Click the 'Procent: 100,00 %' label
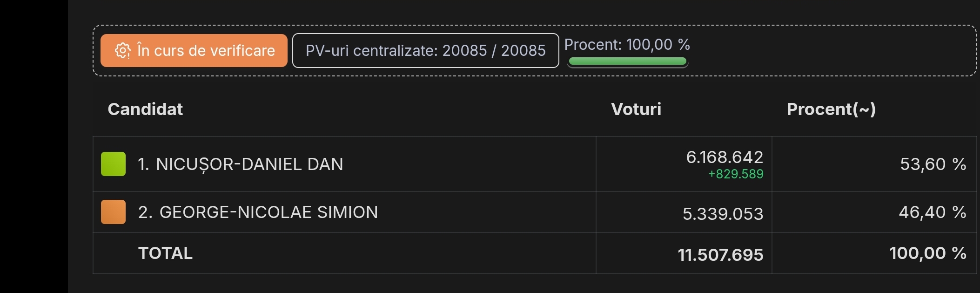 [x=627, y=45]
